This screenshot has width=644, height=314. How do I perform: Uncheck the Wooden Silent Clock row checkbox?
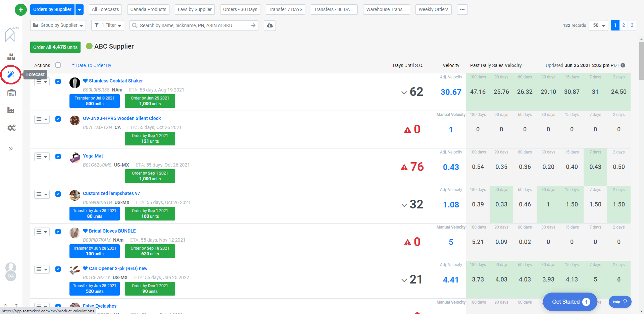(58, 119)
